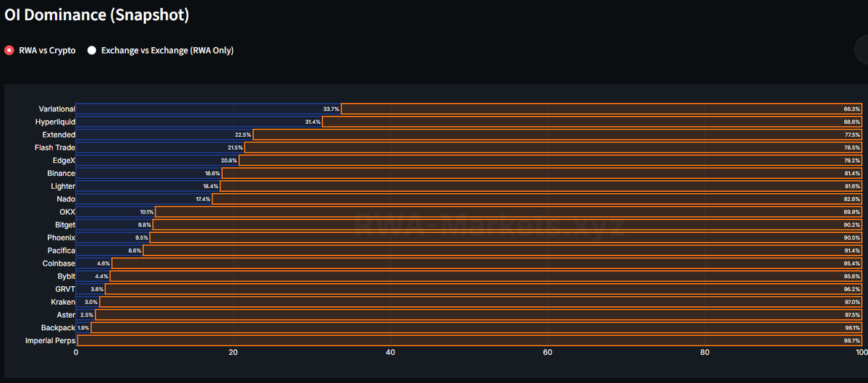This screenshot has height=383, width=868.
Task: Click the Bybit axis label
Action: pos(66,276)
